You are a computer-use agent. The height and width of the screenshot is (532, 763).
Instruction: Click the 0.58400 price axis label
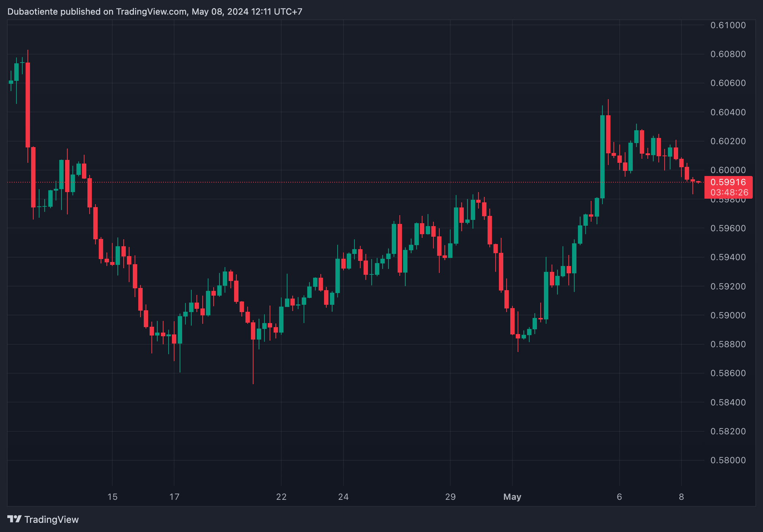tap(728, 402)
